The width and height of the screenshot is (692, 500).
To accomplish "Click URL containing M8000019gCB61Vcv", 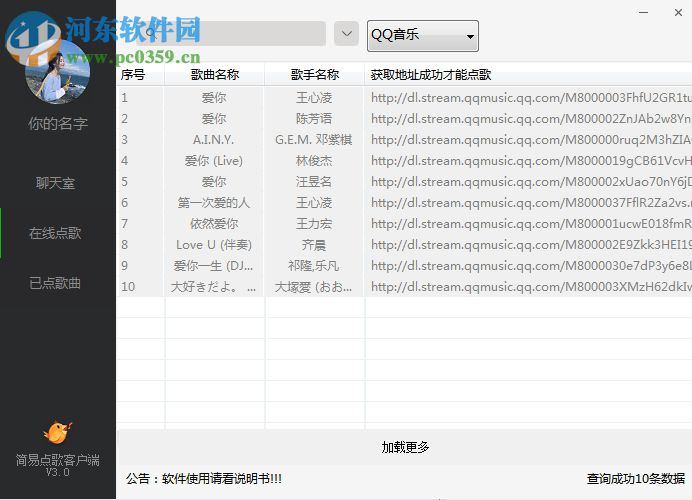I will [531, 161].
